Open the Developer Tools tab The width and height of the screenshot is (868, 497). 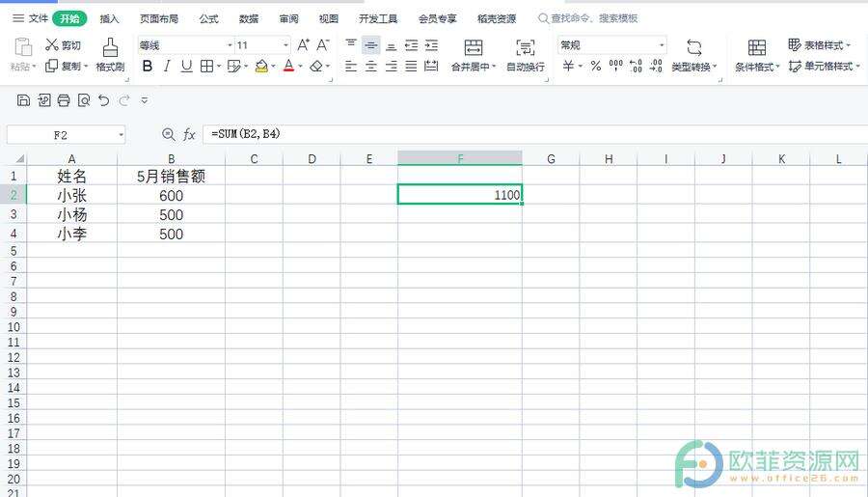coord(378,19)
